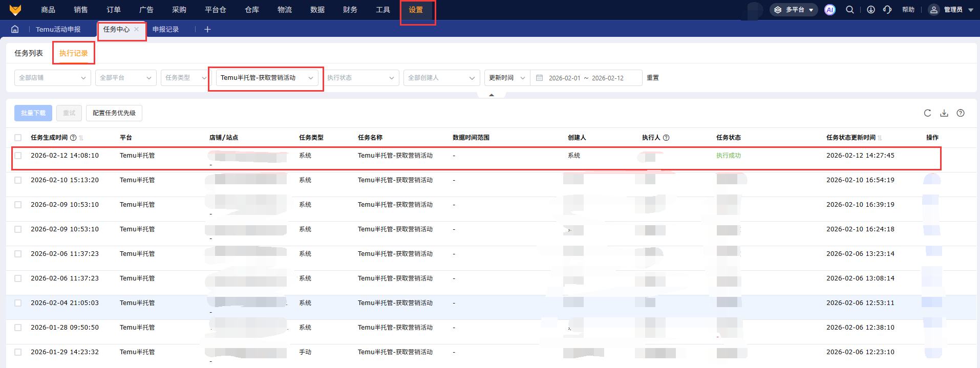Open the 商品 menu
Screen dimensions: 980x368
(x=48, y=10)
